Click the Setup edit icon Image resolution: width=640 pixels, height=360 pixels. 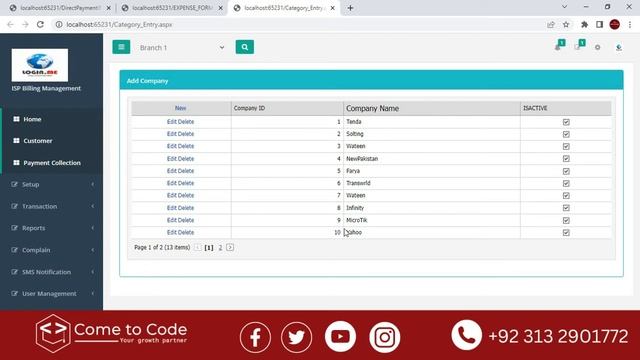(x=15, y=184)
